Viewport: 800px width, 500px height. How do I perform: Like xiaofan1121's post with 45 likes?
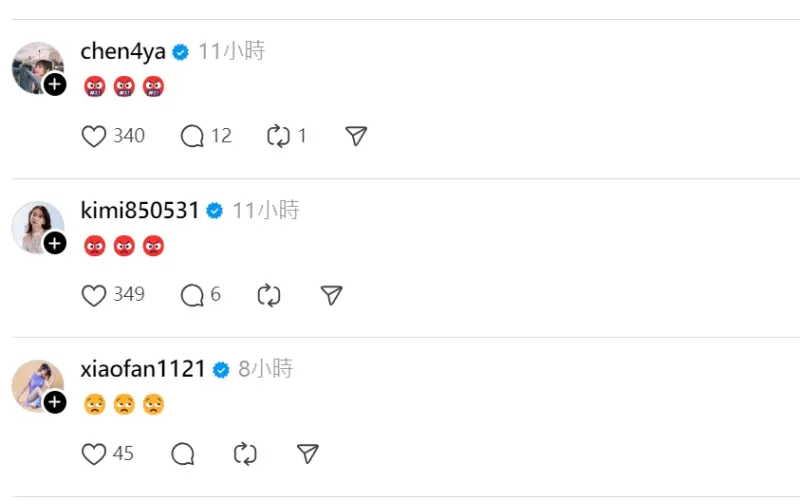pos(94,454)
